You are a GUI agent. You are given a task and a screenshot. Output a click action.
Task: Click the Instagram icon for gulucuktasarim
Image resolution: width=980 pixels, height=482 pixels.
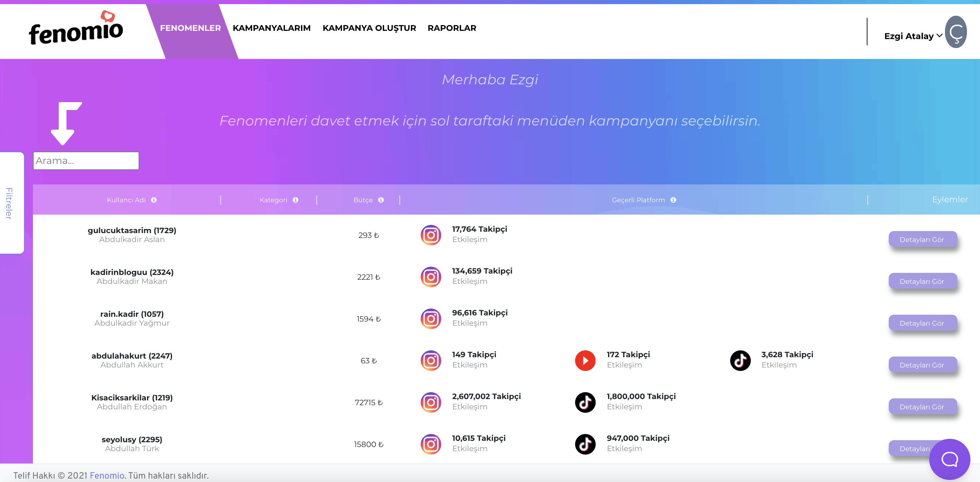(x=431, y=235)
